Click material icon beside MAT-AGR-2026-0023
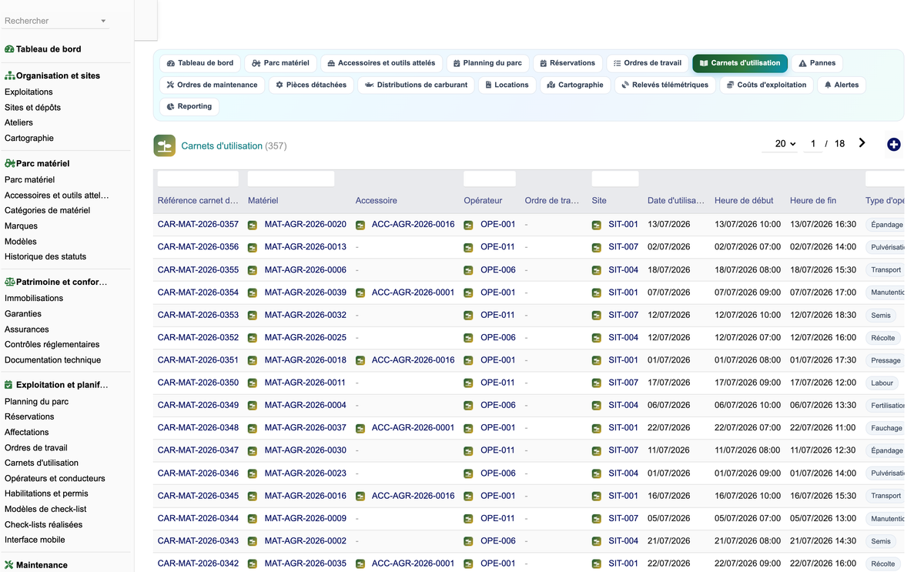This screenshot has height=572, width=924. click(253, 473)
